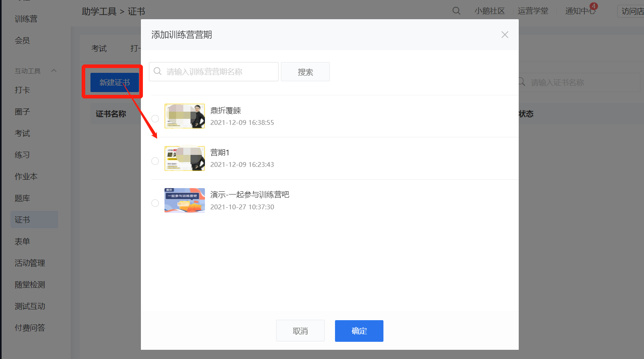Open 表单 in the sidebar
Screen dimensions: 644x359
click(22, 241)
